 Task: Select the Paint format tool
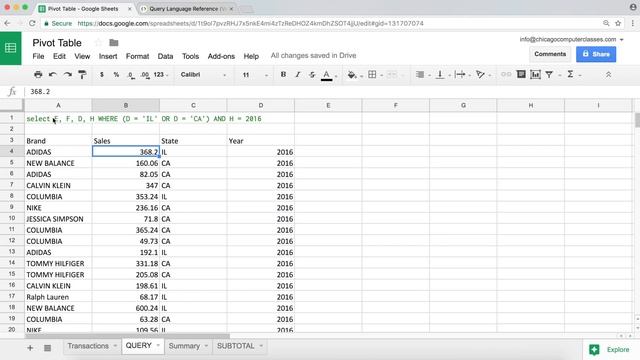(82, 74)
